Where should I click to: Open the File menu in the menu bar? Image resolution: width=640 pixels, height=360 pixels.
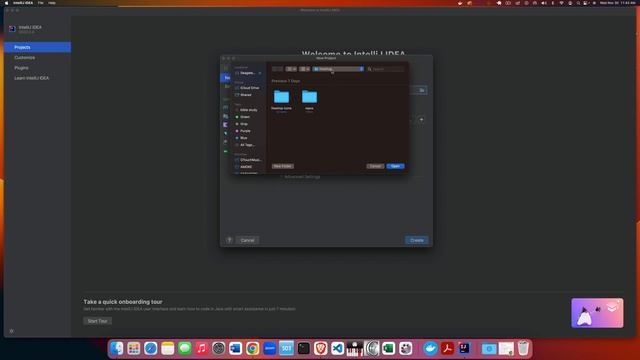[x=40, y=3]
